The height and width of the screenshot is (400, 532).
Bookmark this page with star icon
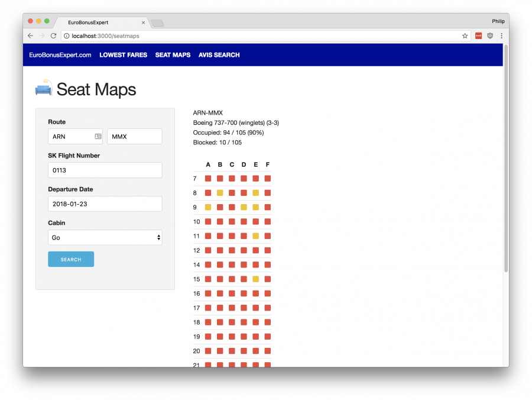(465, 36)
